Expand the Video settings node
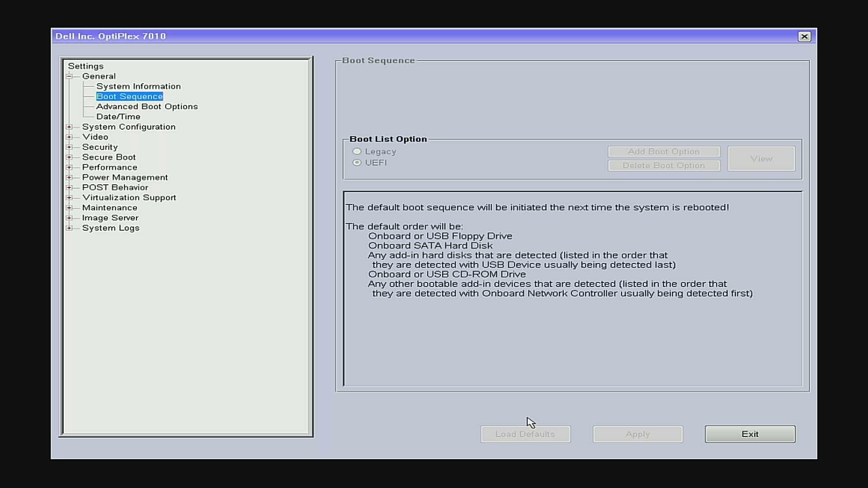Image resolution: width=868 pixels, height=488 pixels. [x=69, y=137]
